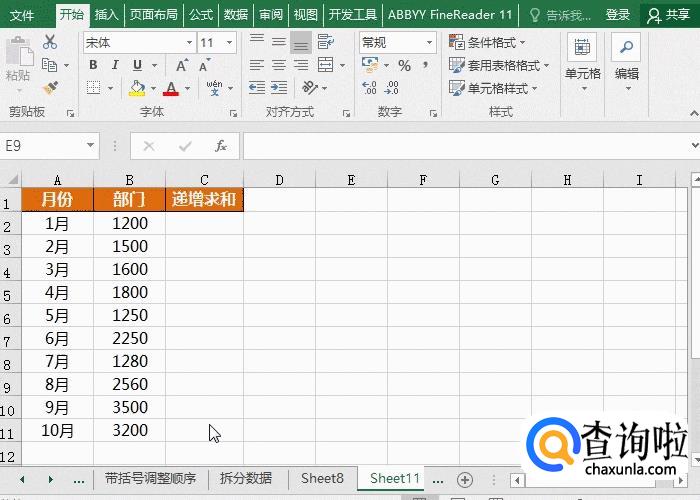Click Merge and Center icon

click(x=325, y=65)
